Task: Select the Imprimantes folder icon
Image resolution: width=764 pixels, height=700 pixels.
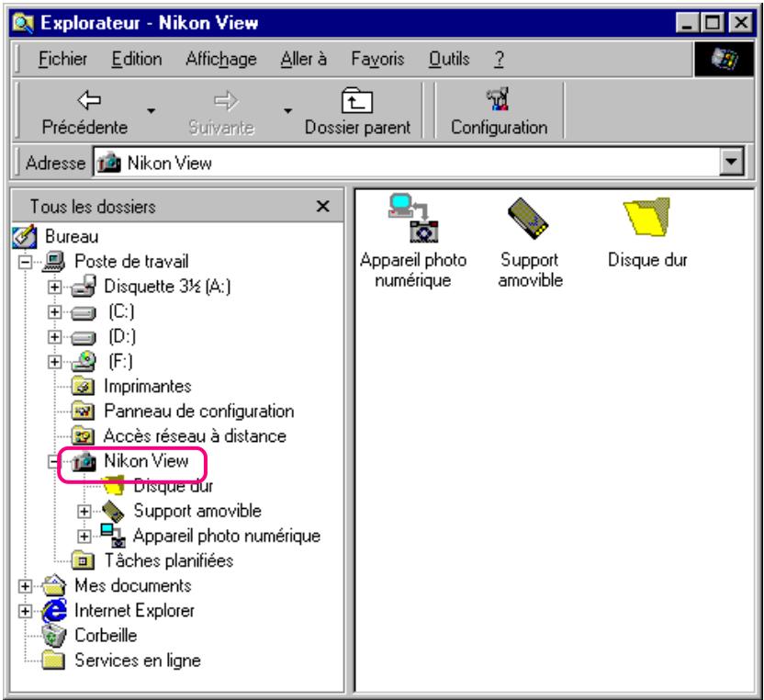Action: [84, 386]
